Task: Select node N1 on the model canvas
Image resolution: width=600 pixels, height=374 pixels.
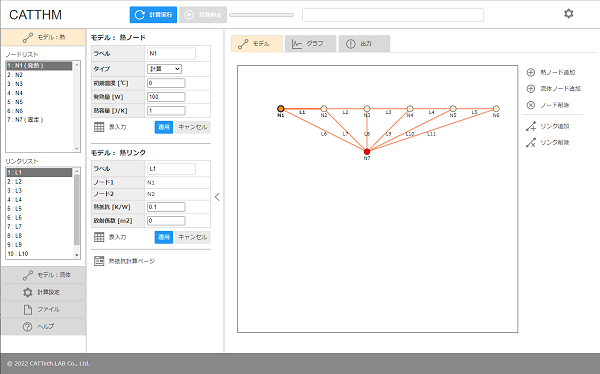Action: point(281,109)
